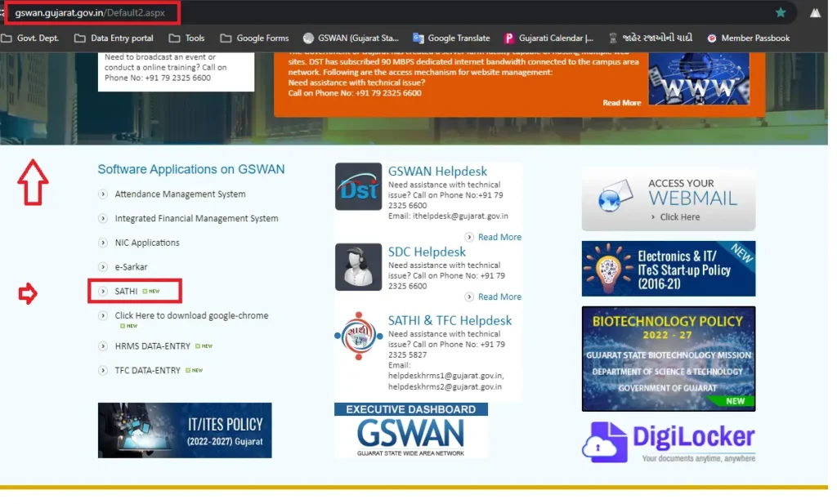837x504 pixels.
Task: Click arrow bullet beside HRMS DATA-ENTRY
Action: click(103, 346)
